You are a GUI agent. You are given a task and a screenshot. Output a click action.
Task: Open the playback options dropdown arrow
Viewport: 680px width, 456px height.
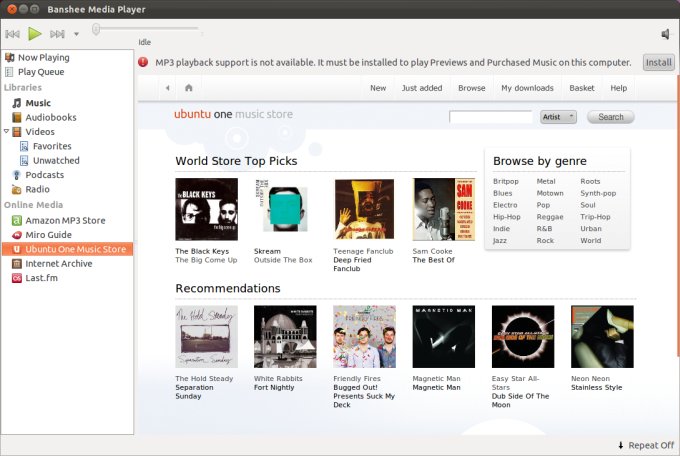(76, 34)
